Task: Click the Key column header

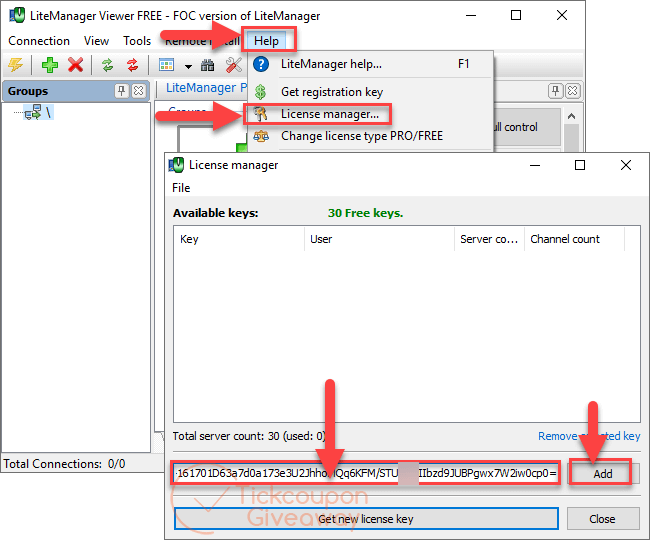Action: click(239, 239)
